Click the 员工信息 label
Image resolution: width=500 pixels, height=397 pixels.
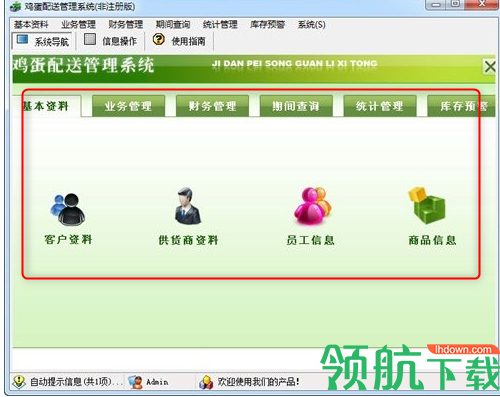[x=310, y=240]
